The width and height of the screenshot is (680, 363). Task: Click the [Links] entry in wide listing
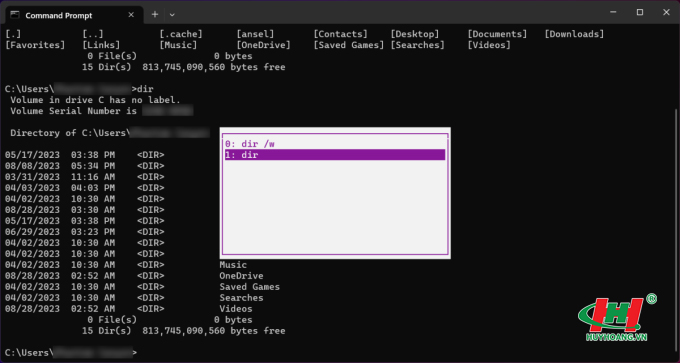pyautogui.click(x=101, y=45)
